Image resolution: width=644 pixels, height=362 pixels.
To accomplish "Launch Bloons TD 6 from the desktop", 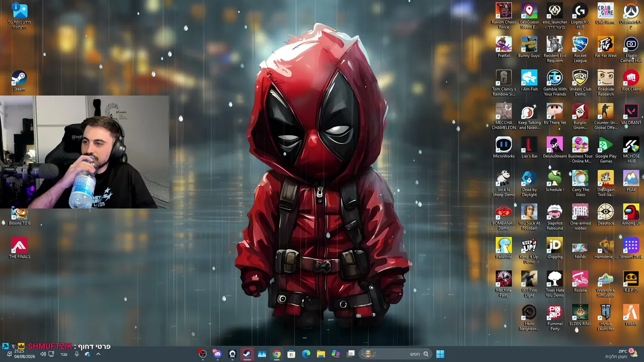I will 19,217.
